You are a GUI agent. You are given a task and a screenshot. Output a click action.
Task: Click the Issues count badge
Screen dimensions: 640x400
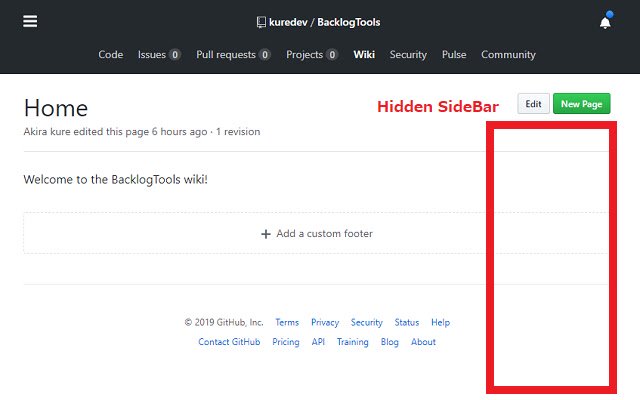(175, 55)
